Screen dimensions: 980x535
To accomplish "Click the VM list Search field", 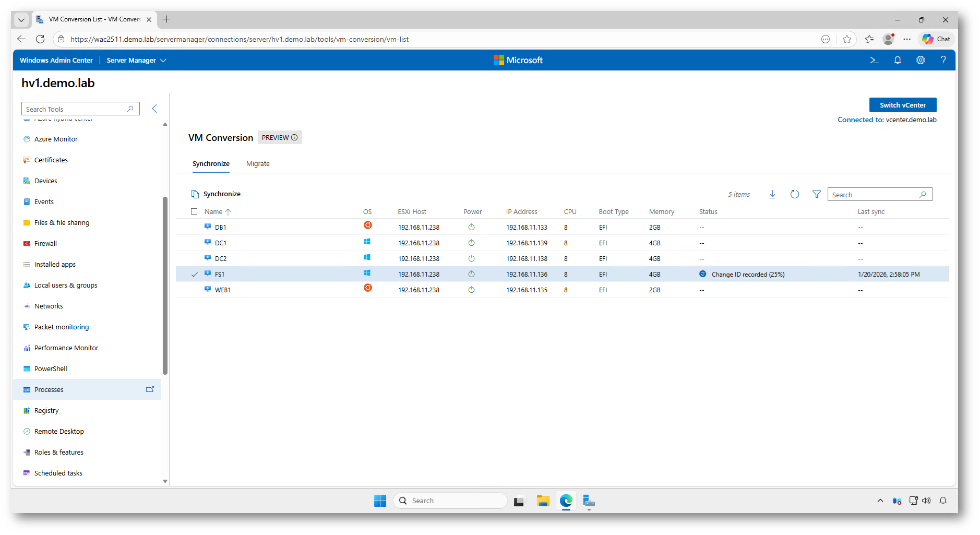I will pyautogui.click(x=874, y=195).
